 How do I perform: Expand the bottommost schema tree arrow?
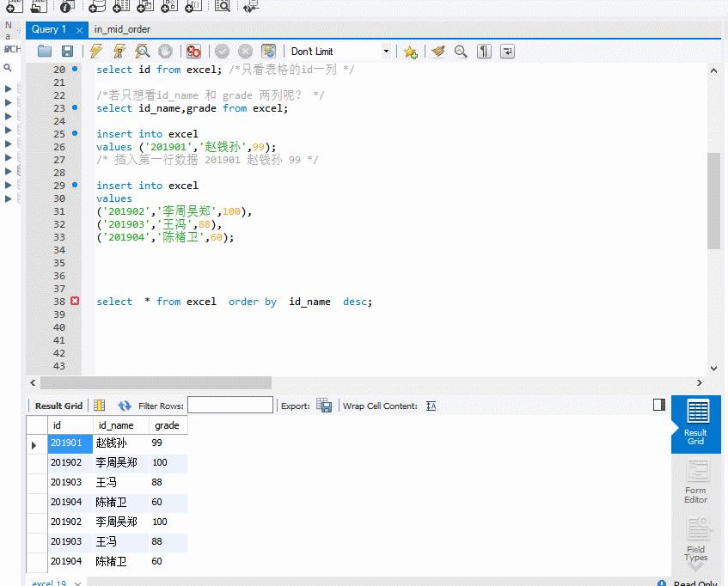[8, 198]
